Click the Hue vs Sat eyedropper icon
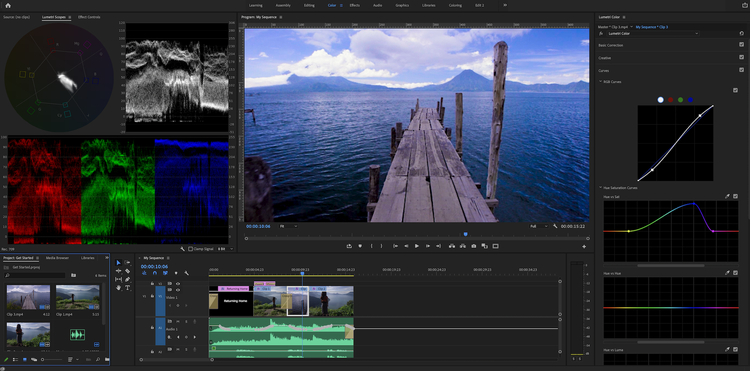This screenshot has width=750, height=371. coord(728,196)
